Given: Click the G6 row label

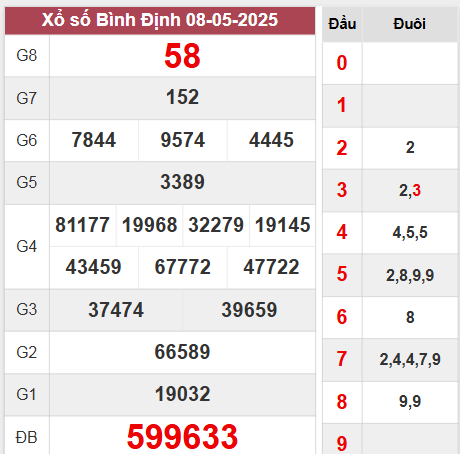Looking at the screenshot, I should pos(27,140).
